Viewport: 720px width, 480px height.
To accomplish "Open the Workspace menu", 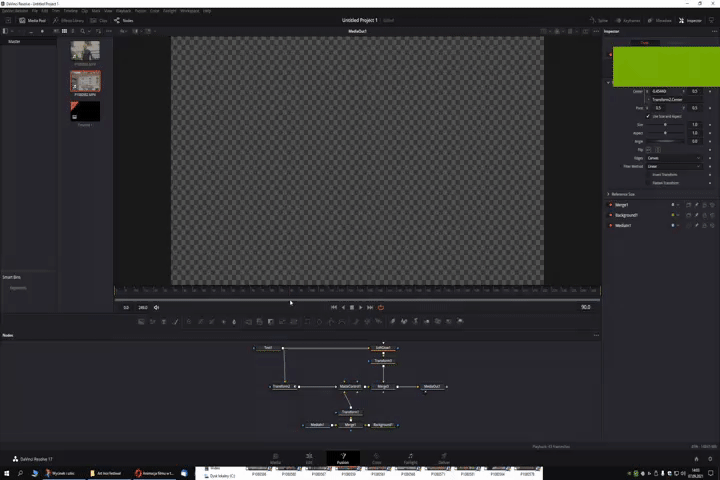I will point(190,11).
